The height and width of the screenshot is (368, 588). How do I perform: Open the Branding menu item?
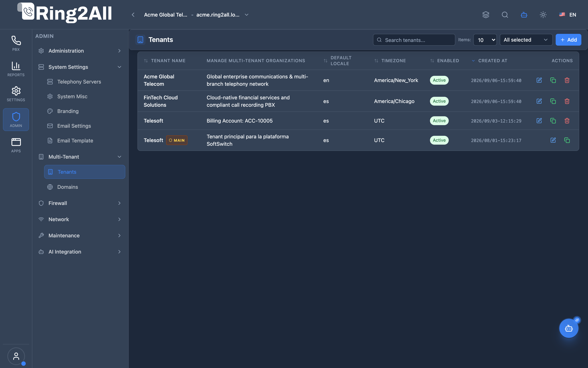85,111
